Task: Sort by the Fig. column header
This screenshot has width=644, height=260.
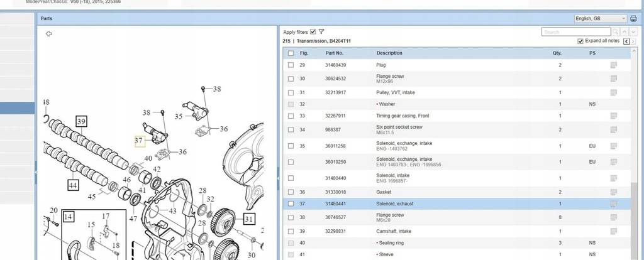Action: [x=304, y=53]
